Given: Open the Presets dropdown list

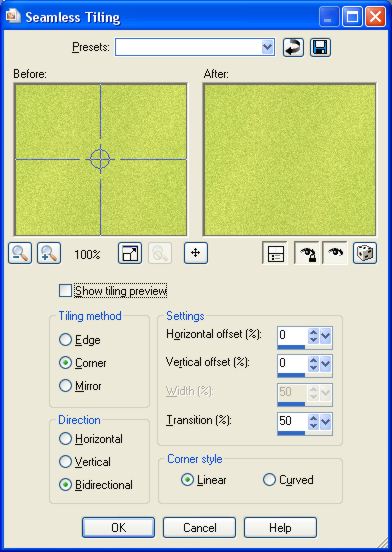Looking at the screenshot, I should pyautogui.click(x=268, y=47).
